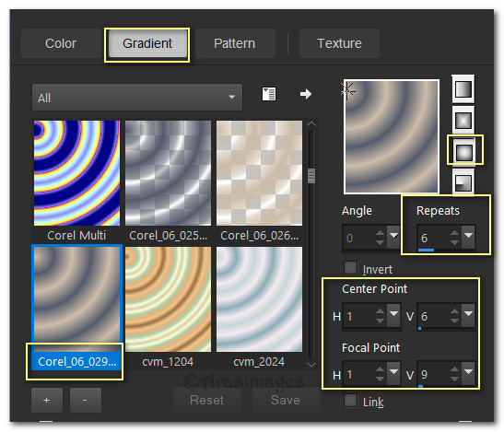Select the Sunburst gradient style icon
This screenshot has height=432, width=504.
click(463, 151)
